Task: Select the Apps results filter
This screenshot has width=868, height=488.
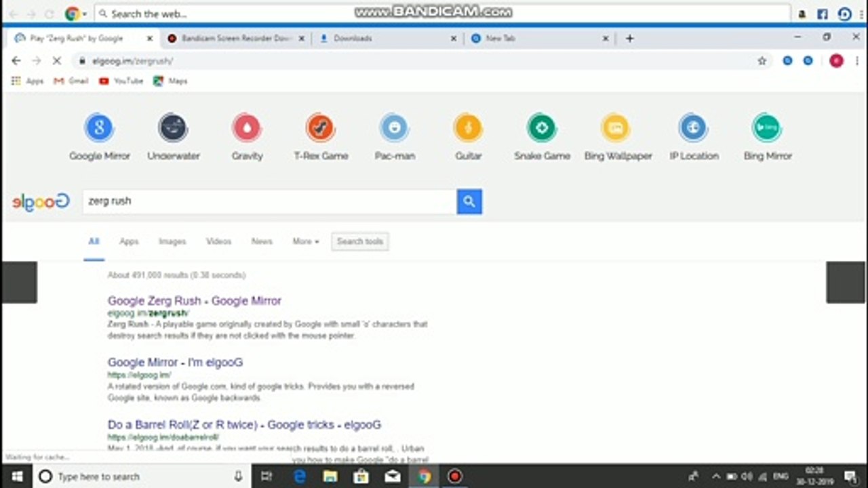Action: click(129, 241)
